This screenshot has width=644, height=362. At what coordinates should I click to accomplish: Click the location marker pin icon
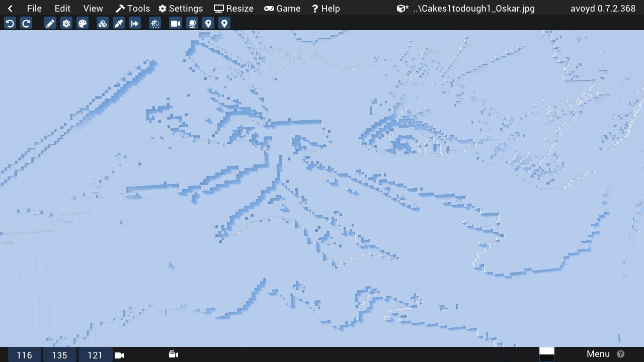pos(224,23)
